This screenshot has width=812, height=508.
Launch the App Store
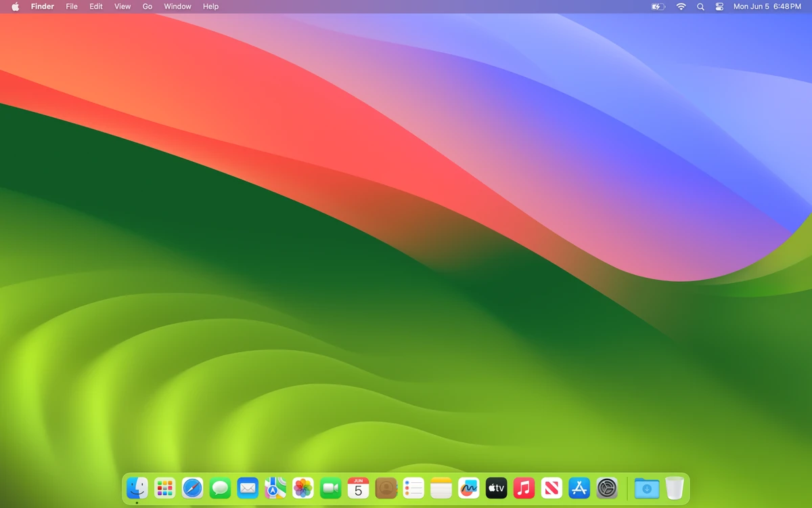(x=579, y=488)
